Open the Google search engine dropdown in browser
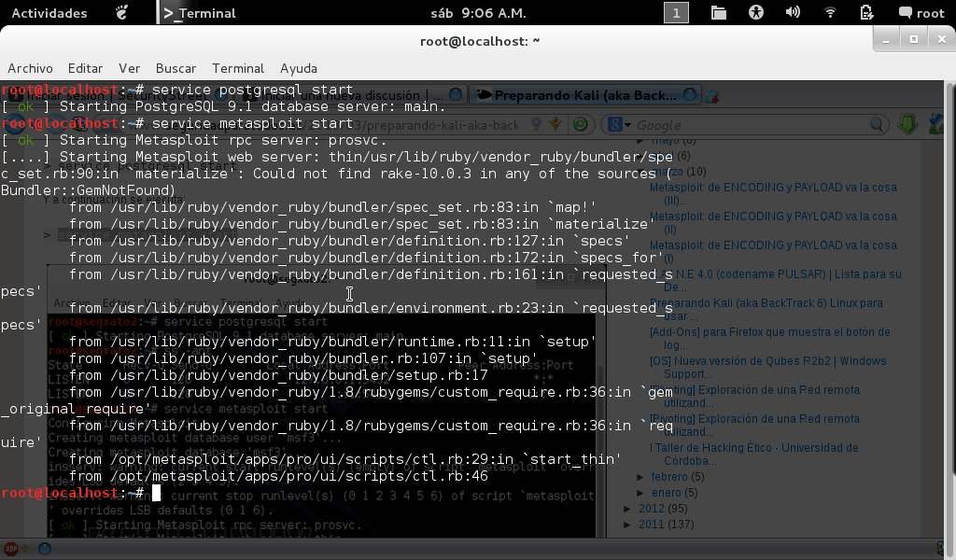The height and width of the screenshot is (560, 956). (619, 125)
